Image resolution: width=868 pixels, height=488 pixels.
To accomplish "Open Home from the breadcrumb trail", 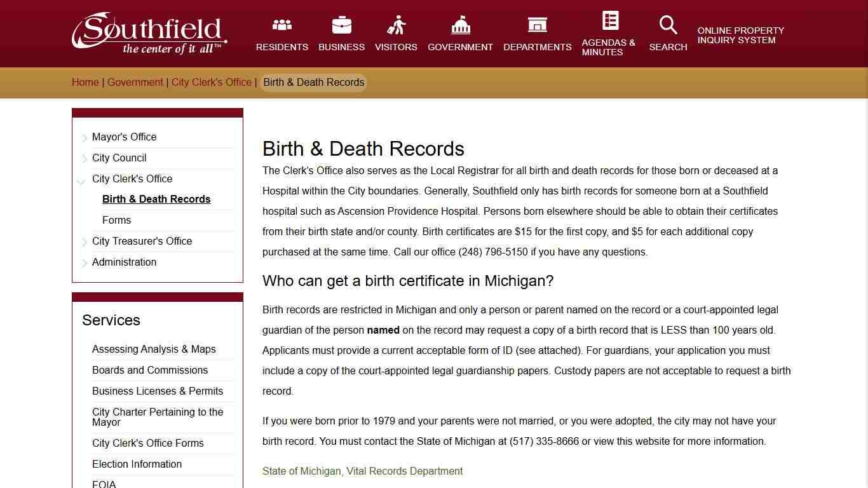I will click(x=85, y=82).
